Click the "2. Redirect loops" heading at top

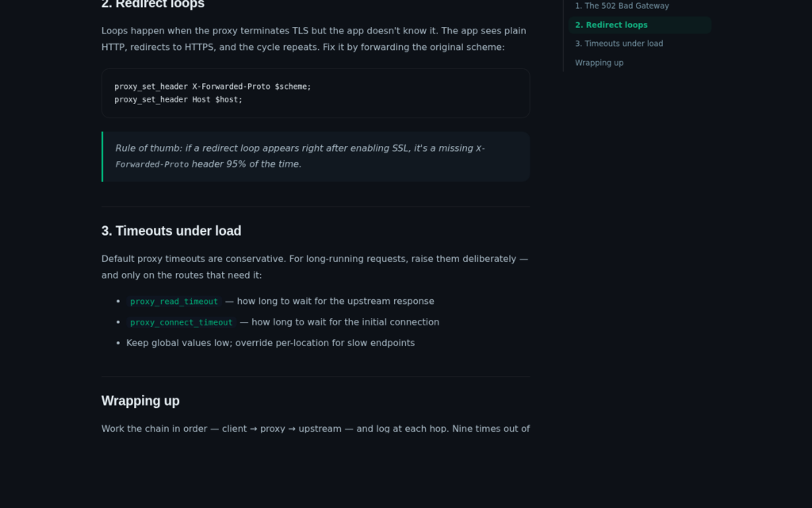[x=153, y=4]
